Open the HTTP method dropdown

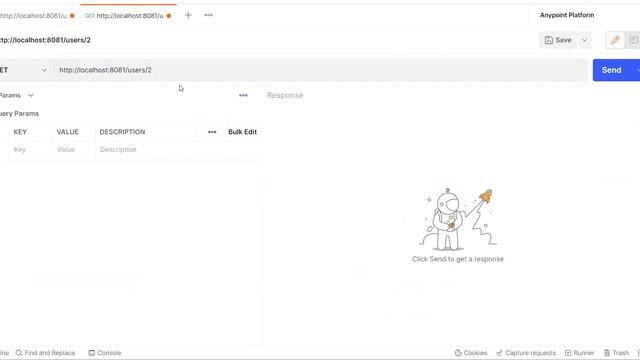pyautogui.click(x=24, y=70)
